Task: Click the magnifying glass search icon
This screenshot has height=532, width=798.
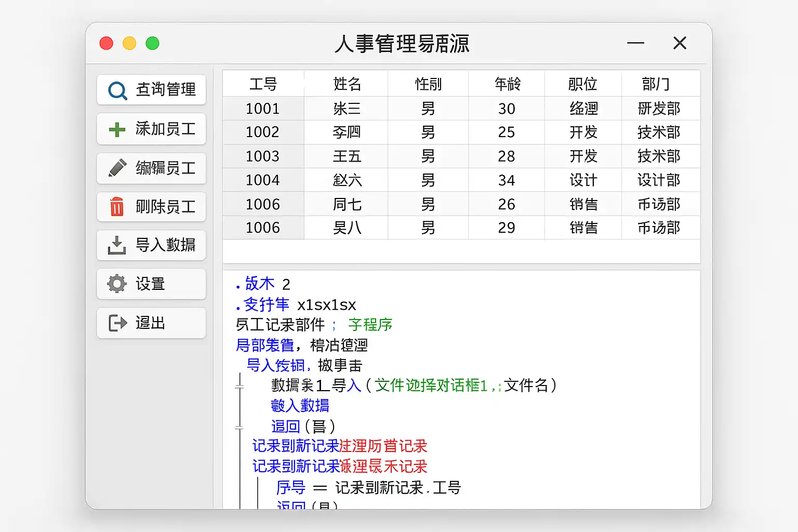Action: [117, 90]
